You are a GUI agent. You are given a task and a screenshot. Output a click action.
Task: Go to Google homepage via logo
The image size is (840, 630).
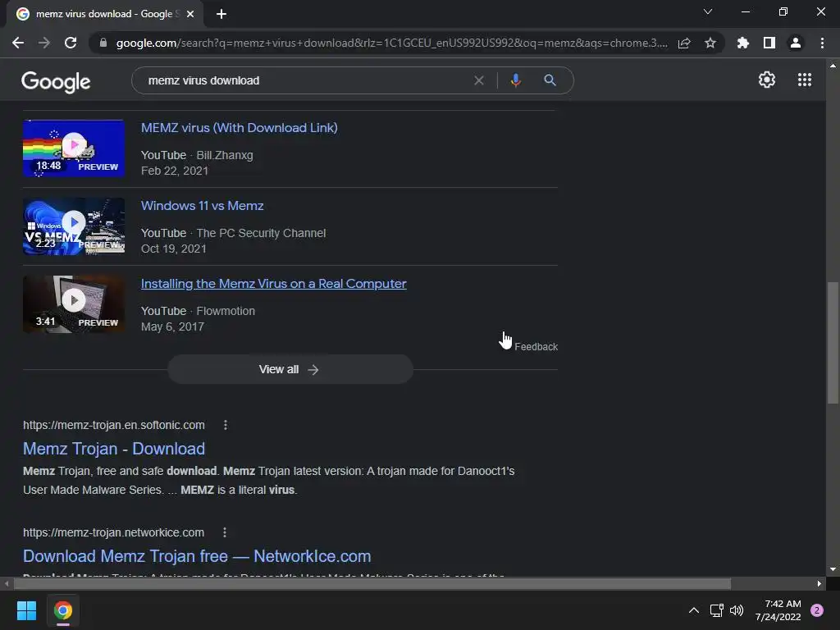pyautogui.click(x=56, y=81)
